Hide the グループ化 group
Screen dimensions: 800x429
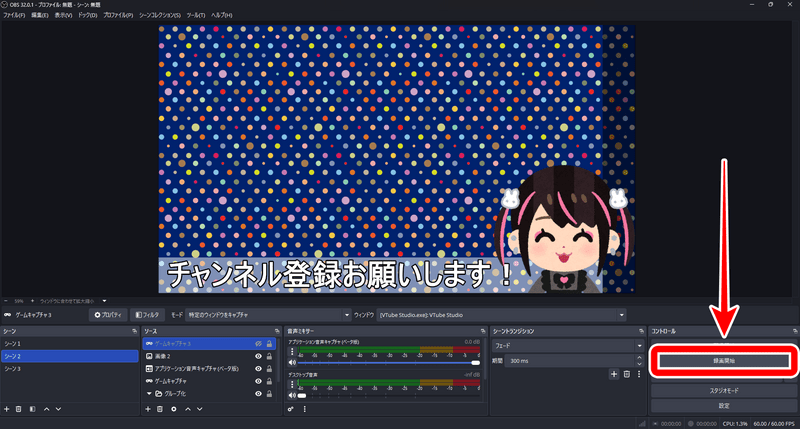pos(258,394)
